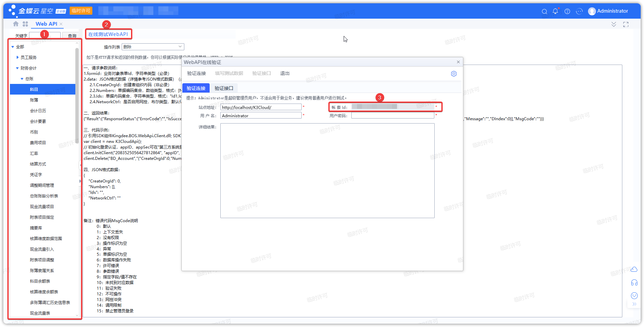Image resolution: width=644 pixels, height=327 pixels.
Task: Open the message chat bubble icon
Action: tap(579, 11)
